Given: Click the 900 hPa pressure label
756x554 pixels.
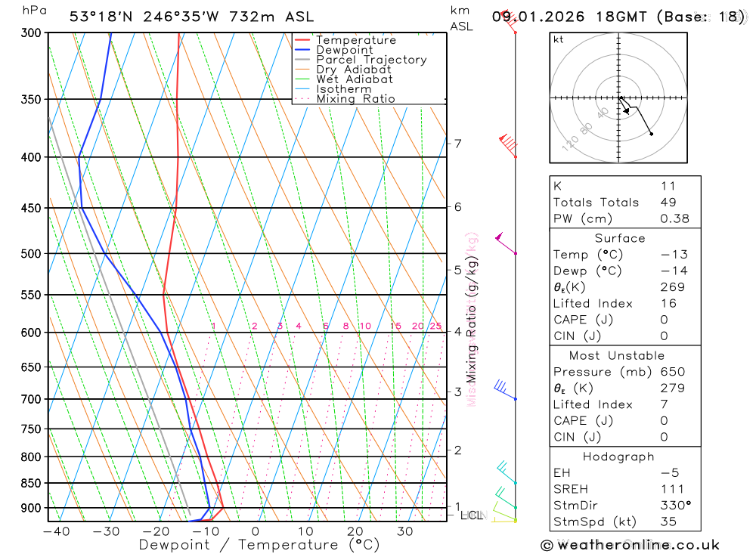Looking at the screenshot, I should (30, 508).
